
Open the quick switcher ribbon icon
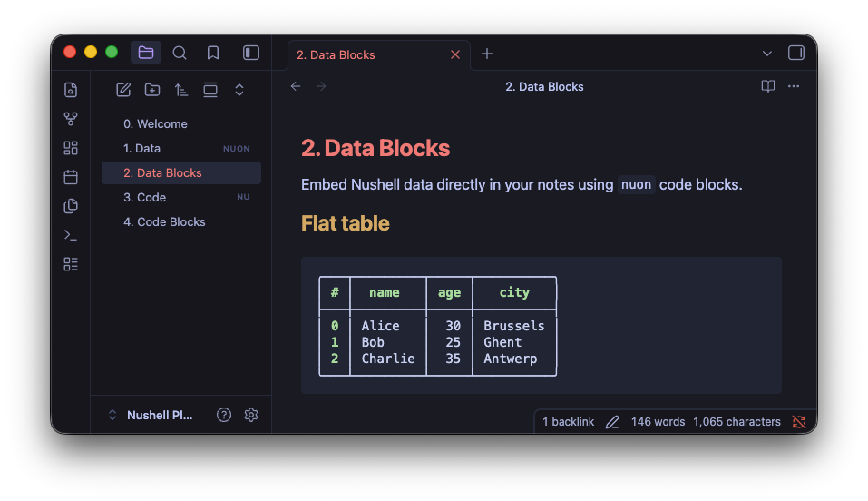coord(71,90)
